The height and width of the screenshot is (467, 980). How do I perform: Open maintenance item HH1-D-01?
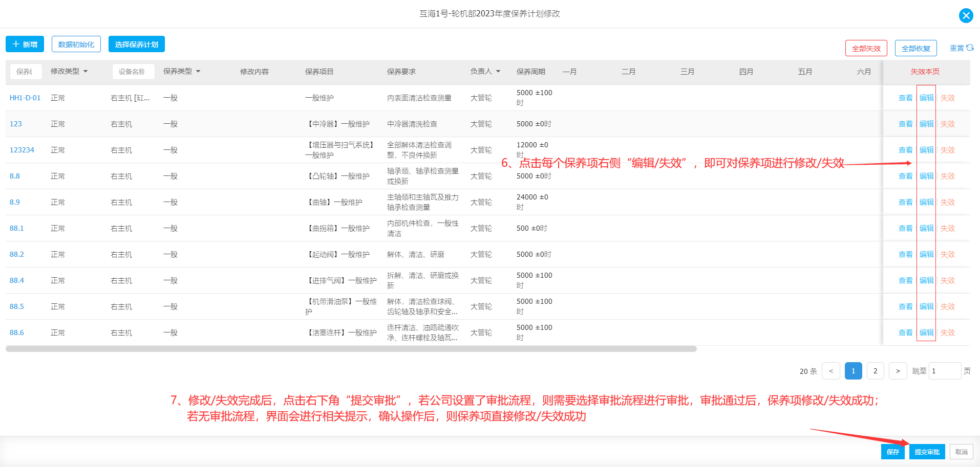[x=25, y=98]
